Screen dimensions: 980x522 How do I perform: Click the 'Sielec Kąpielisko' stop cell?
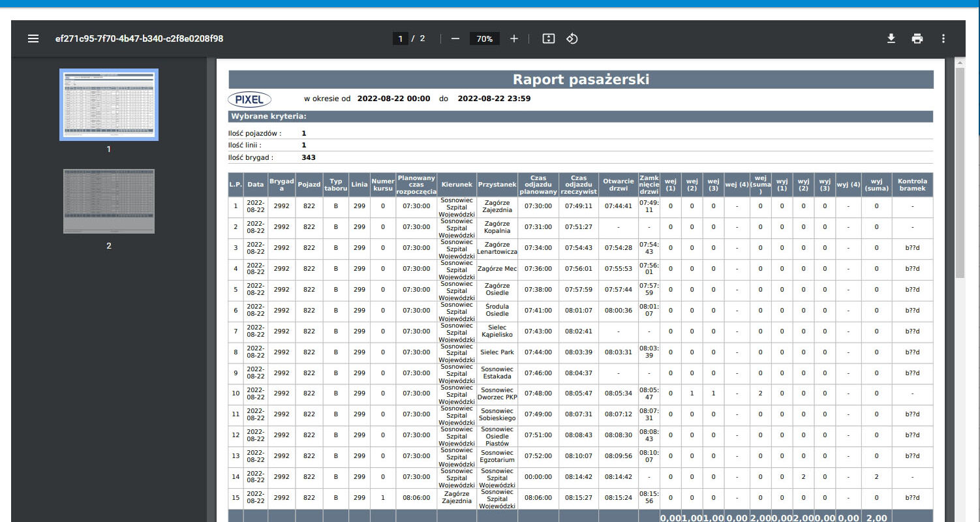pos(497,331)
